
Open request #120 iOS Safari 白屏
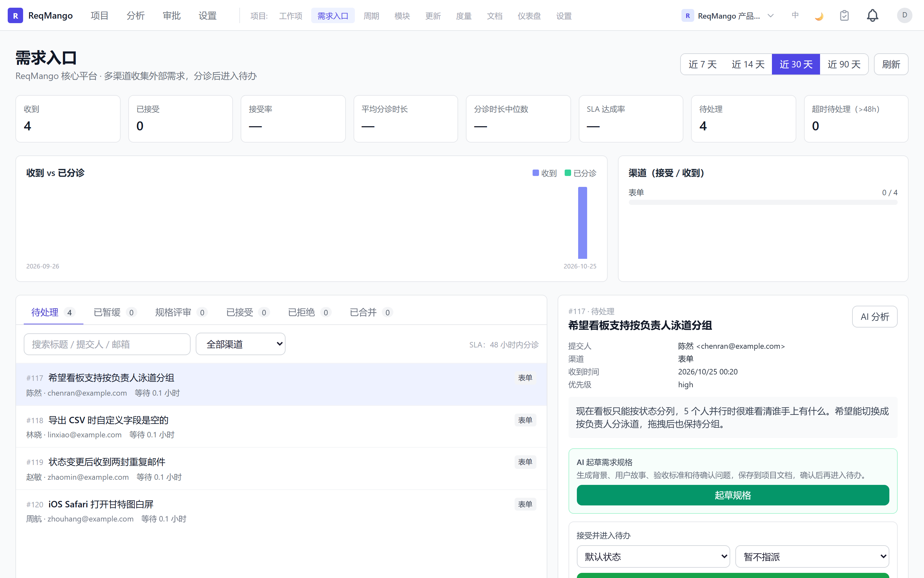281,511
